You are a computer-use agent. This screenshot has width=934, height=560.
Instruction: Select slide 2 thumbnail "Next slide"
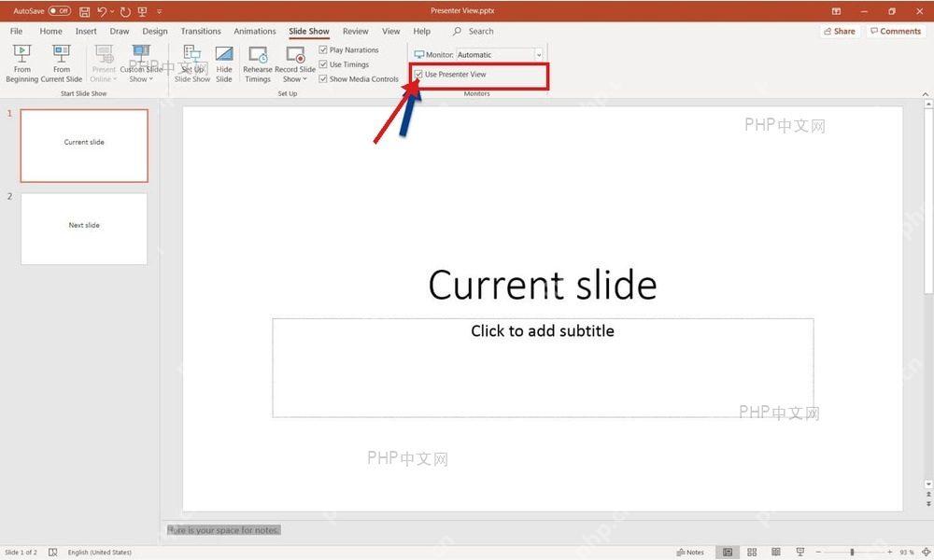pyautogui.click(x=84, y=229)
